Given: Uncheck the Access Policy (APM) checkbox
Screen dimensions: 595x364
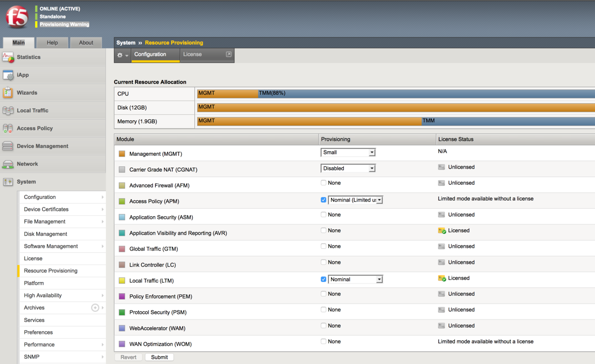Looking at the screenshot, I should tap(324, 200).
